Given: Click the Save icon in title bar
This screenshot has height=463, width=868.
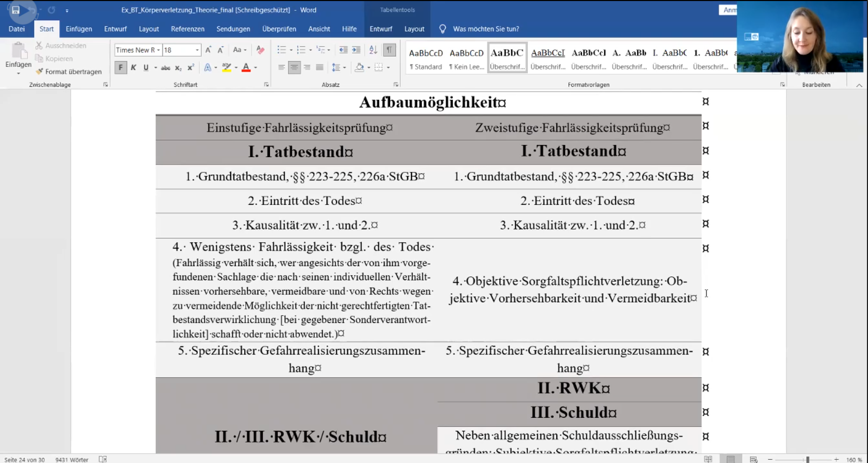Looking at the screenshot, I should point(16,10).
